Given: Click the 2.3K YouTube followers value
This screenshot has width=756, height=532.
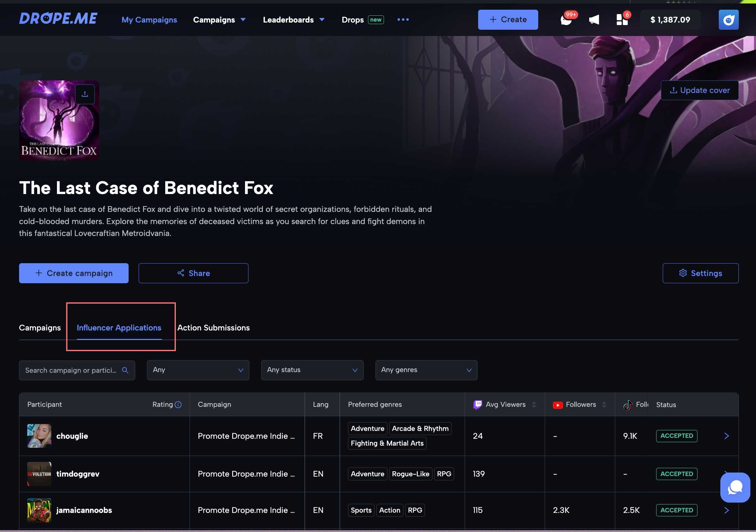Looking at the screenshot, I should [x=561, y=510].
